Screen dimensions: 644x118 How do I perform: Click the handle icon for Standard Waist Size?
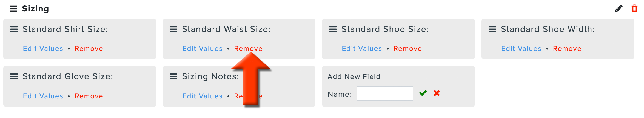(x=173, y=29)
